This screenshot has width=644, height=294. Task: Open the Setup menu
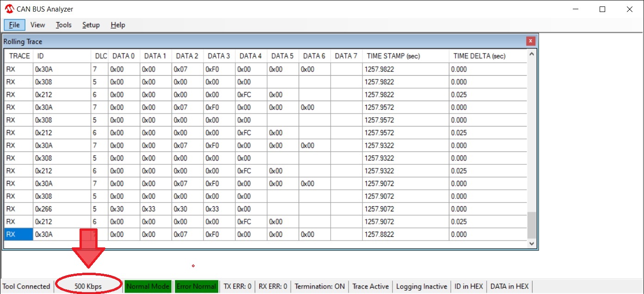click(x=91, y=25)
